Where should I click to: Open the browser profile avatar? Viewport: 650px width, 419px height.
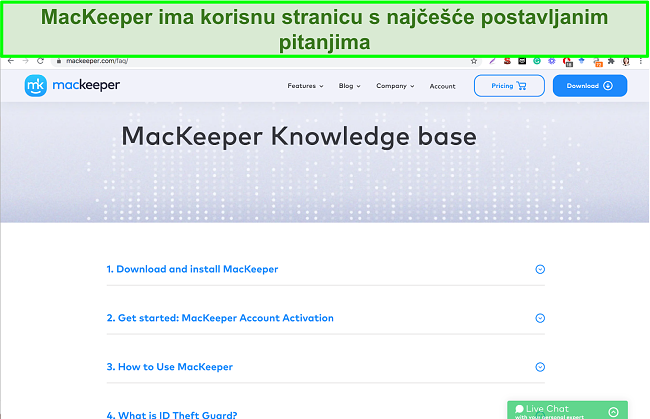(x=626, y=61)
